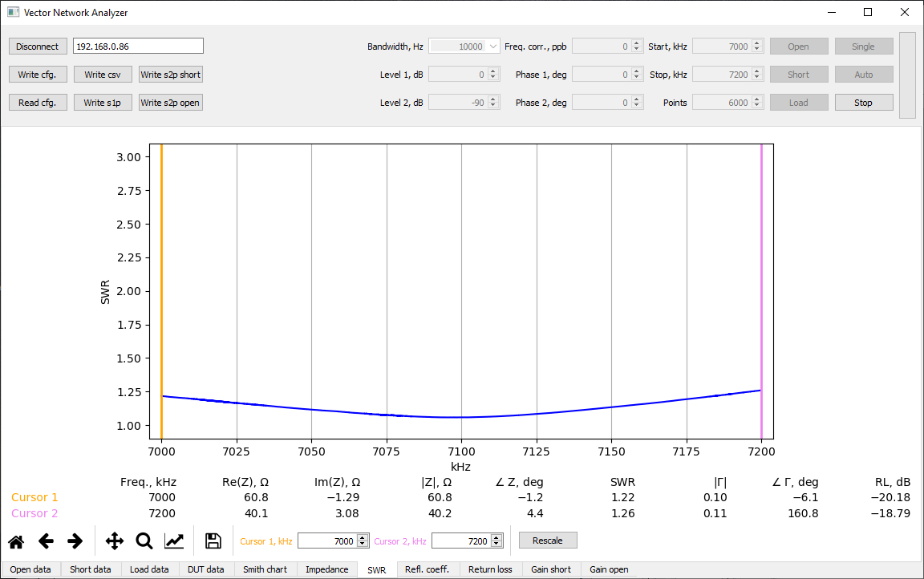Viewport: 924px width, 579px height.
Task: Go back to previous plot view
Action: (46, 541)
